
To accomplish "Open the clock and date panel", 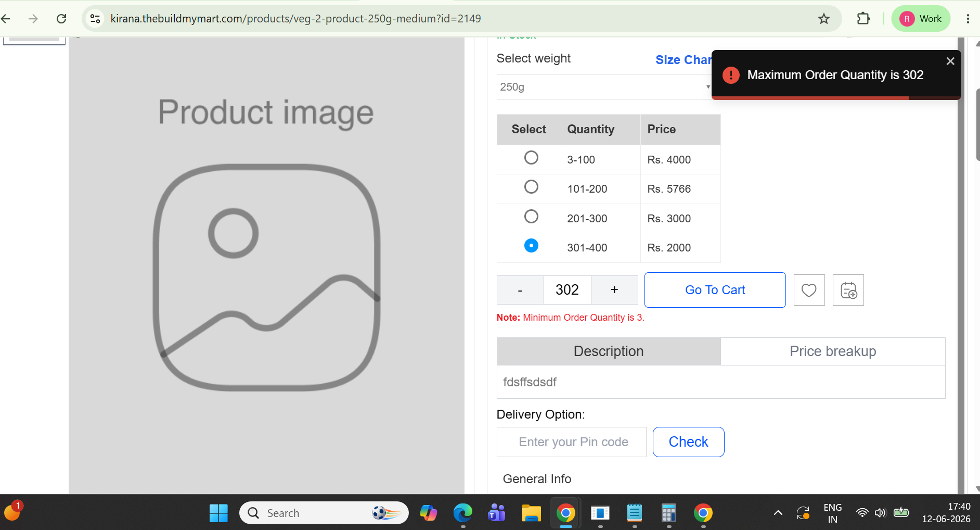I will [x=946, y=513].
